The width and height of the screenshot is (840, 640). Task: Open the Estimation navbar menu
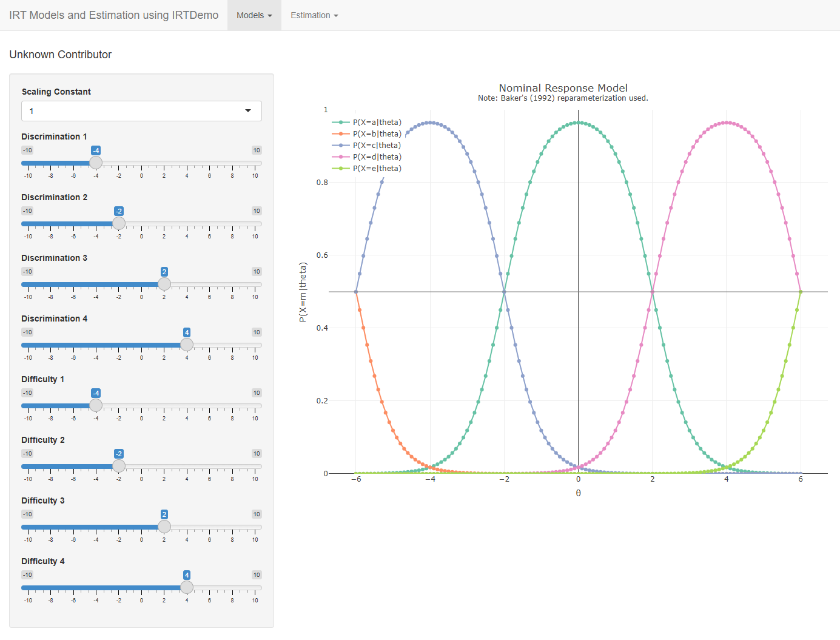pos(314,15)
